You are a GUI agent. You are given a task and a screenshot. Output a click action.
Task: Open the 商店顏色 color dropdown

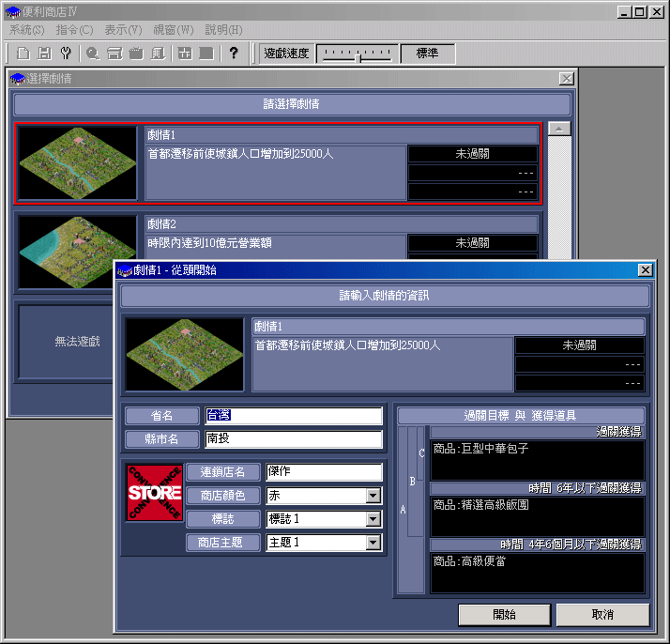[373, 496]
